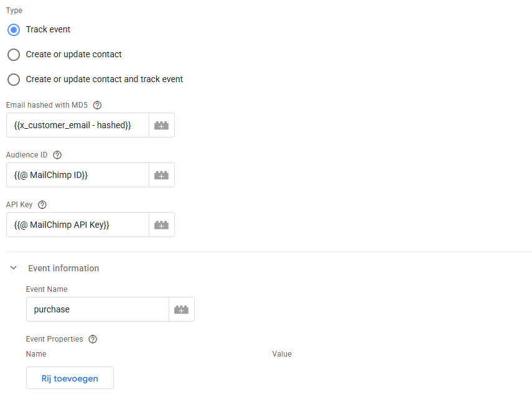Select Create or update contact option
This screenshot has width=532, height=397.
tap(14, 55)
